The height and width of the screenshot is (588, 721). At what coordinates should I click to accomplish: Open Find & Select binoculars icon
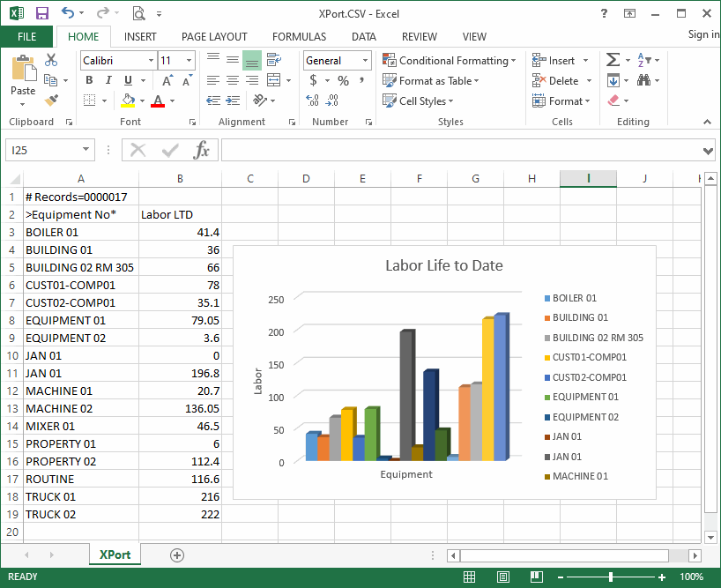(643, 80)
